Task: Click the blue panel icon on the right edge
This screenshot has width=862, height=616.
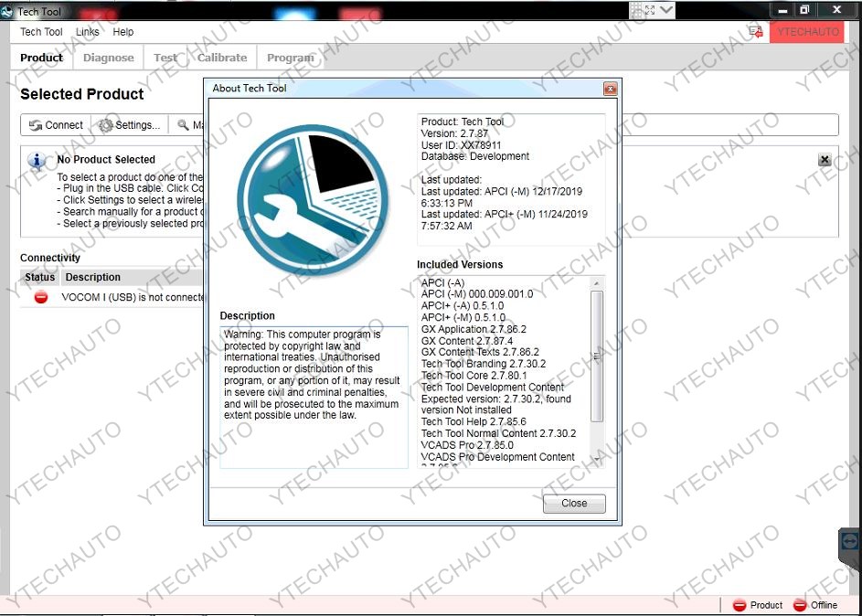Action: (x=849, y=541)
